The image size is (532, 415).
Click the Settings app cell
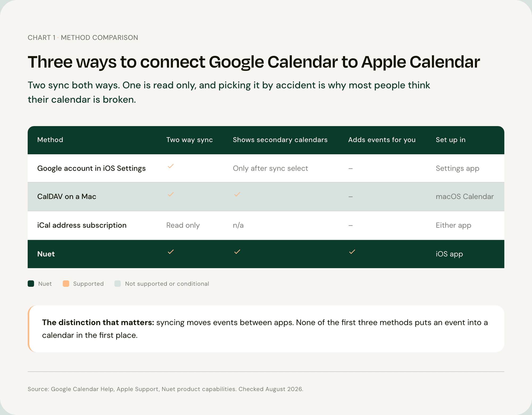(458, 168)
